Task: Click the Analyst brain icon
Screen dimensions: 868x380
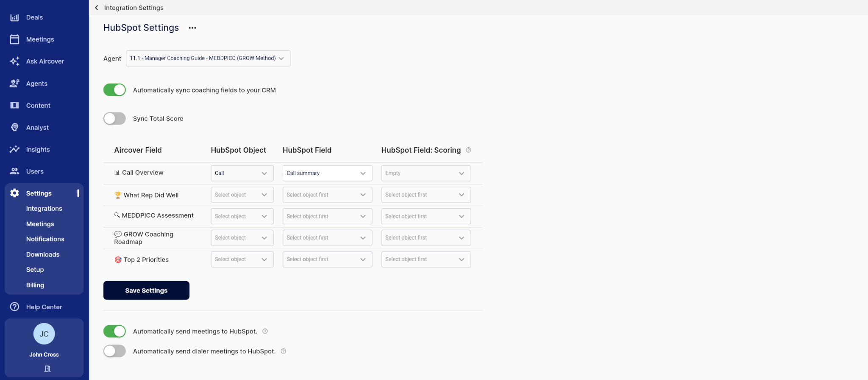Action: (14, 127)
